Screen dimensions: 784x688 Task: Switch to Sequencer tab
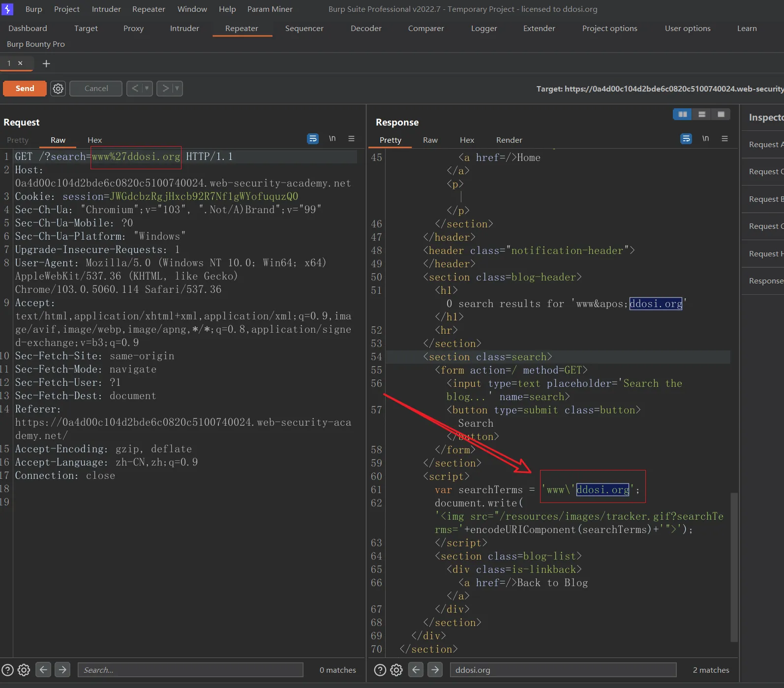pyautogui.click(x=304, y=28)
